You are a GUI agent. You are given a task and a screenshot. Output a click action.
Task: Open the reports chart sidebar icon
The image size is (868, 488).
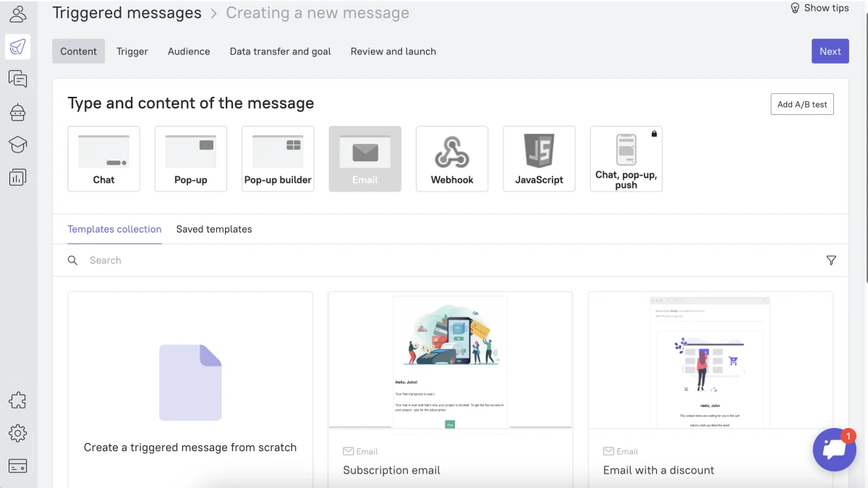point(18,177)
